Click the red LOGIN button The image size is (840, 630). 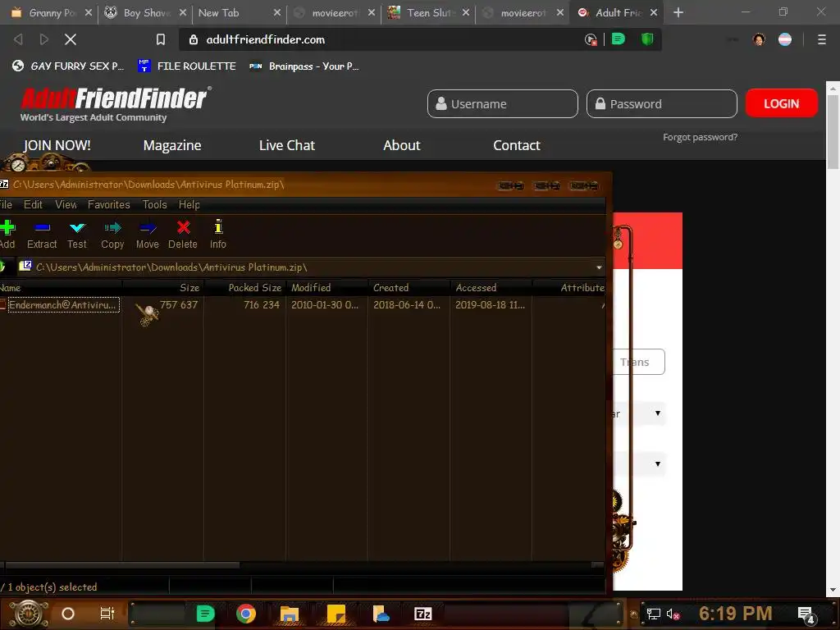(x=782, y=103)
